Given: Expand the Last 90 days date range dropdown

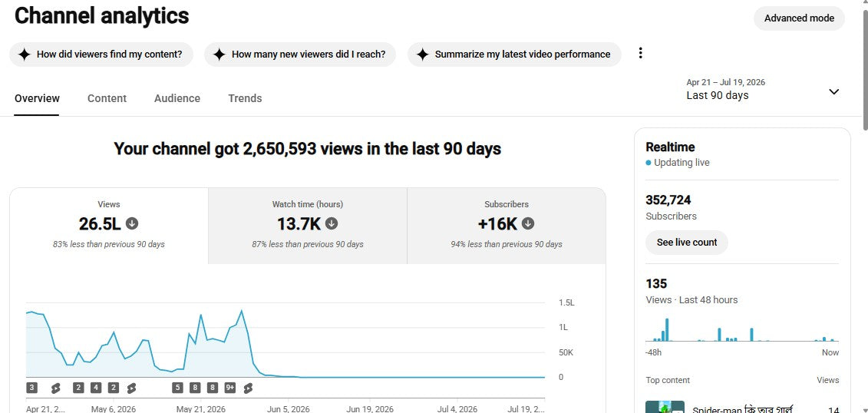Looking at the screenshot, I should [x=764, y=90].
